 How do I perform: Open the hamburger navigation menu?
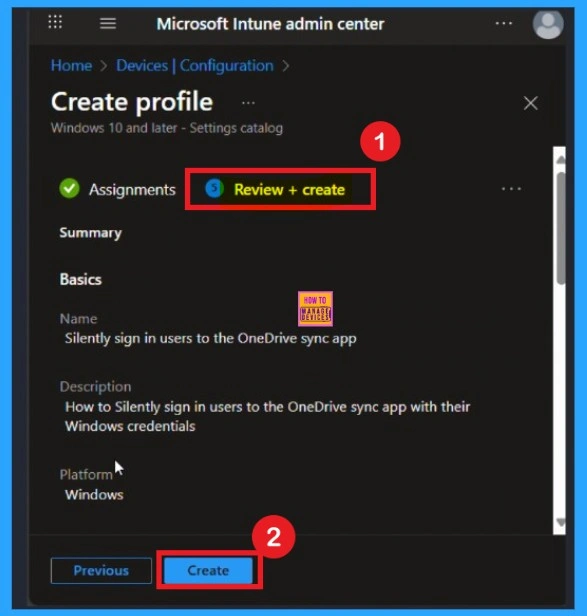tap(108, 24)
